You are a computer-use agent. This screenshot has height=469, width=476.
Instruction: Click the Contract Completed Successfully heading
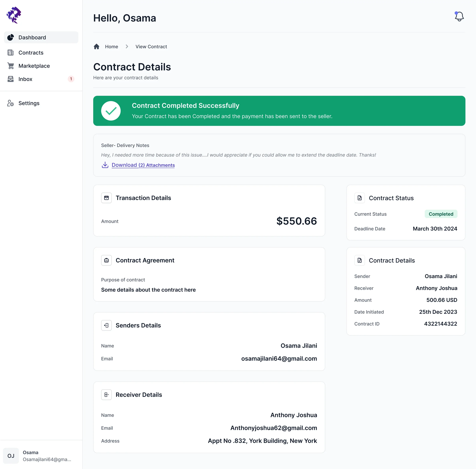click(185, 105)
